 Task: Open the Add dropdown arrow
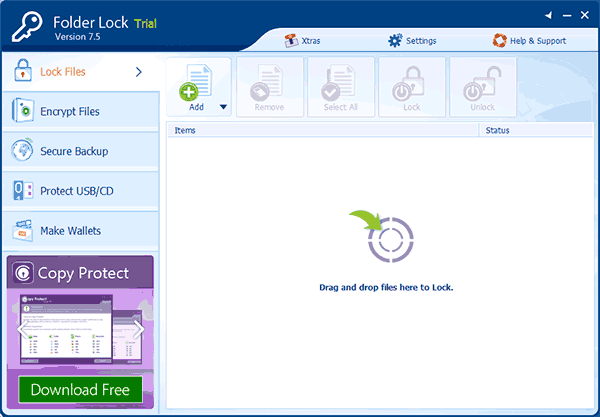[x=223, y=107]
